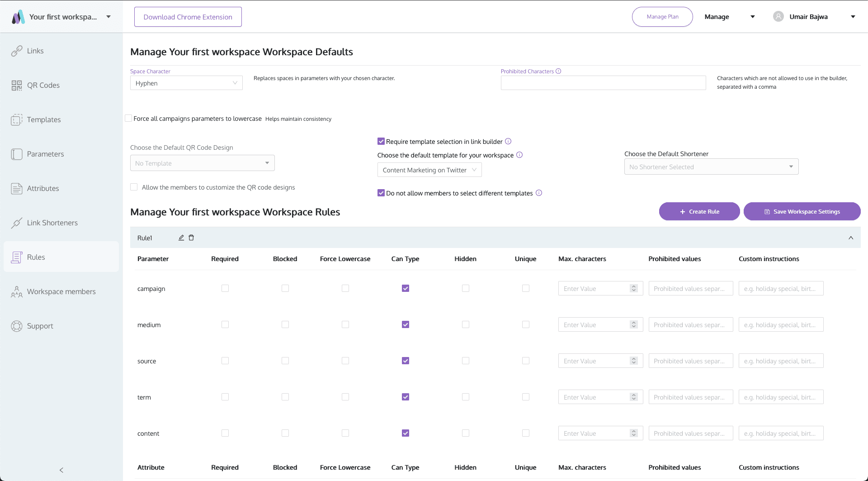Open the workspace switcher dropdown arrow

point(108,17)
